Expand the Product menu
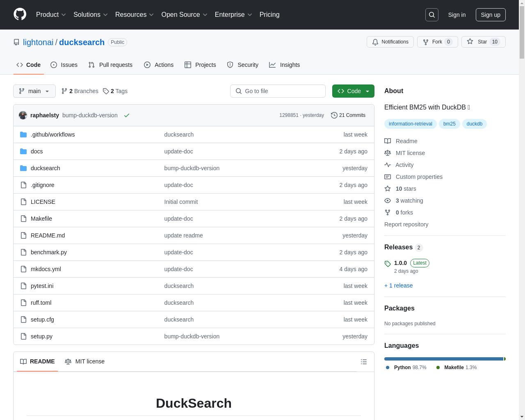The image size is (525, 420). point(51,14)
